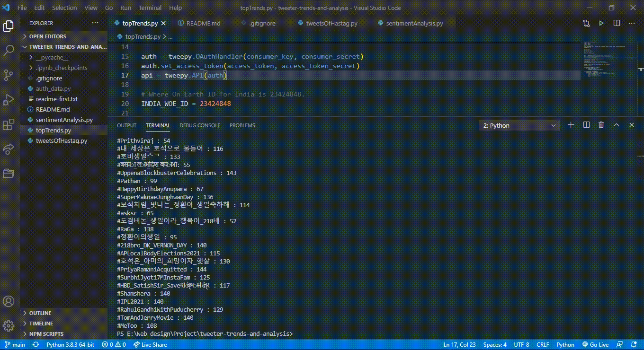The width and height of the screenshot is (644, 350).
Task: Open notifications bell in status bar
Action: pyautogui.click(x=633, y=345)
